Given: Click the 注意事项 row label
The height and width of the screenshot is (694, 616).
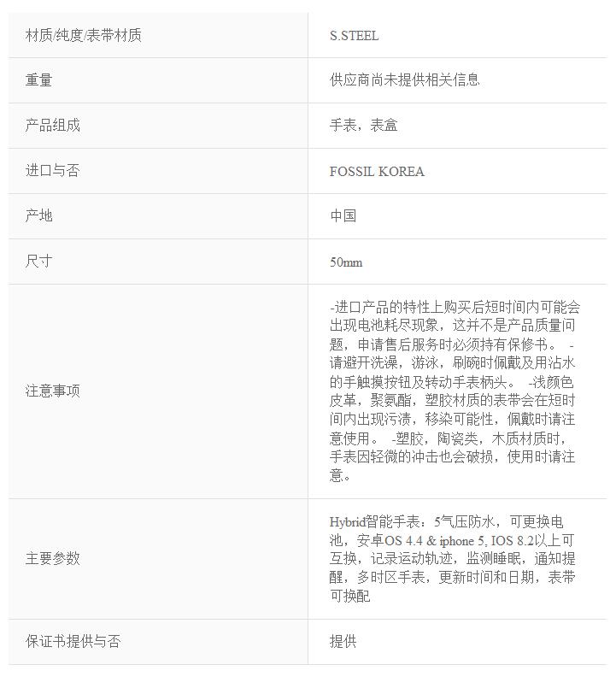Looking at the screenshot, I should [53, 391].
